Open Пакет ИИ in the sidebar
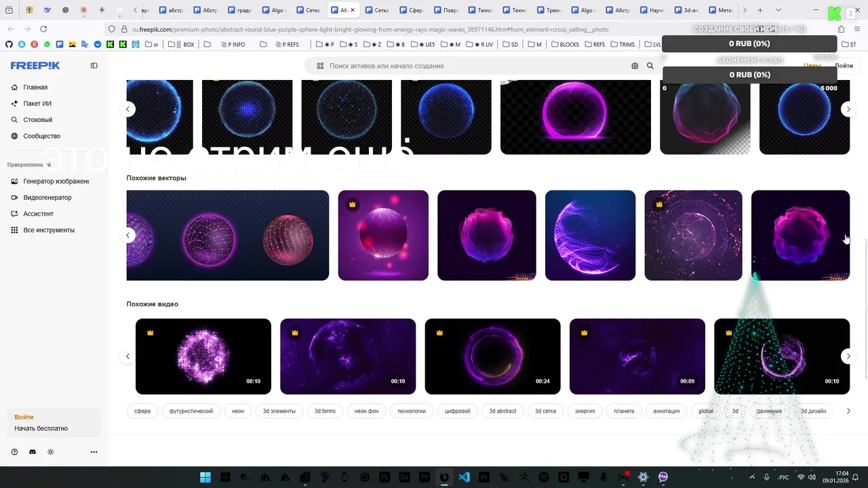Screen dimensions: 868x488 37,104
